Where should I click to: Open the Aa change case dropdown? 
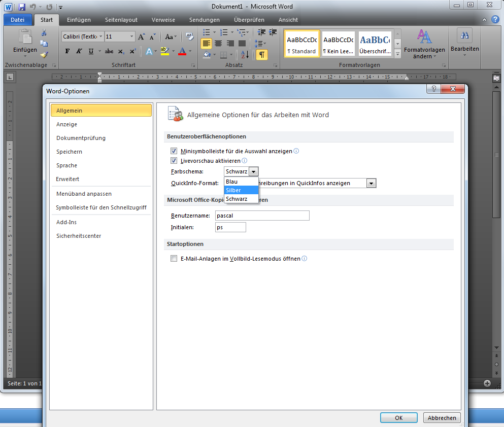[x=171, y=37]
